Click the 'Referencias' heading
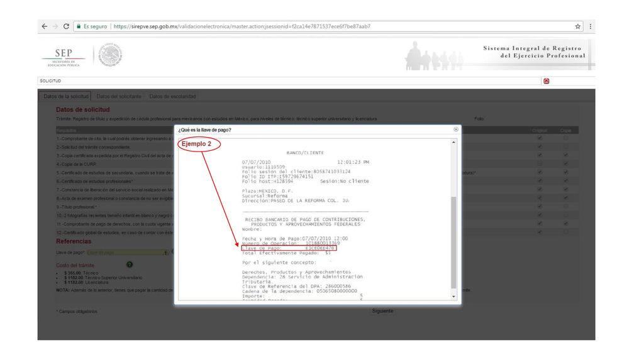644x362 pixels. 74,241
